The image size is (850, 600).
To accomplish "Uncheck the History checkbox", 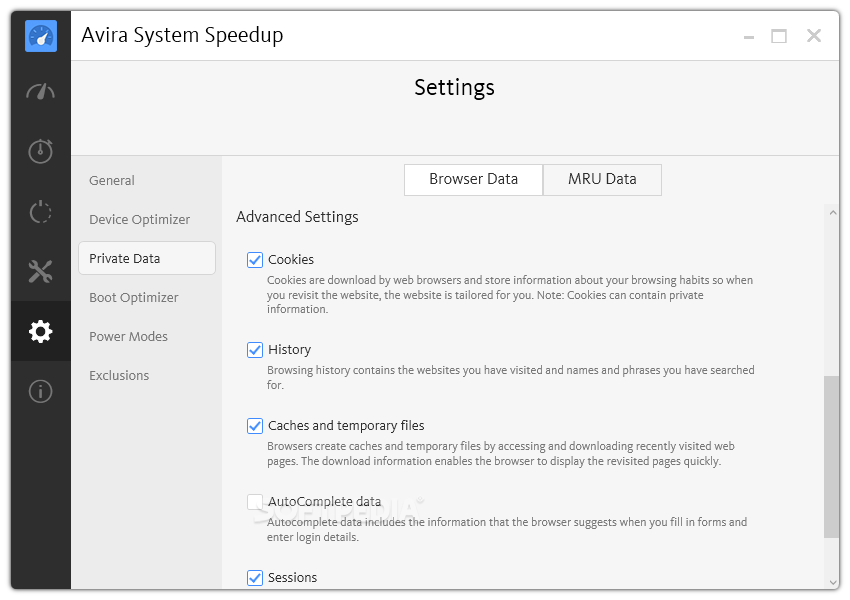I will coord(255,350).
